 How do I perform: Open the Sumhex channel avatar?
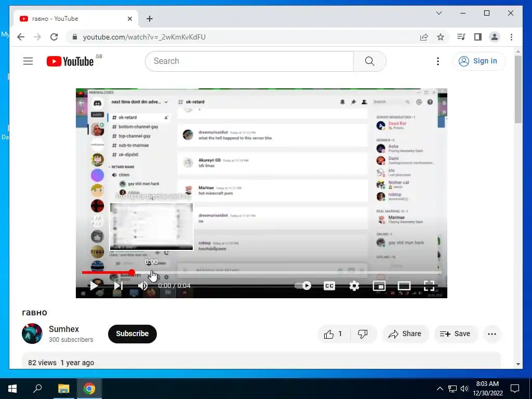32,334
